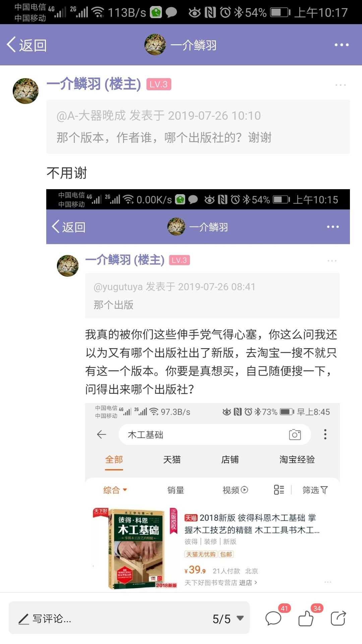Tap the share icon in the bottom bar
362x644 pixels.
click(x=338, y=618)
